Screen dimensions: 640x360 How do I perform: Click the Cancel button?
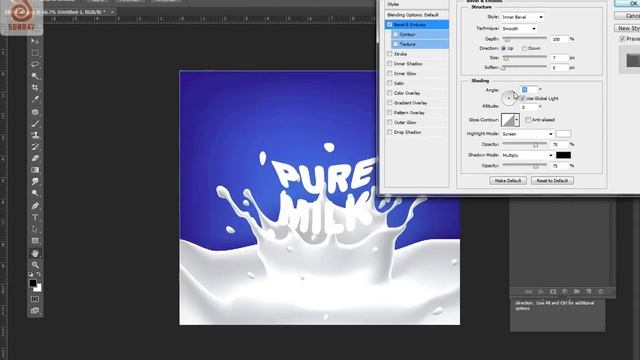[x=627, y=16]
